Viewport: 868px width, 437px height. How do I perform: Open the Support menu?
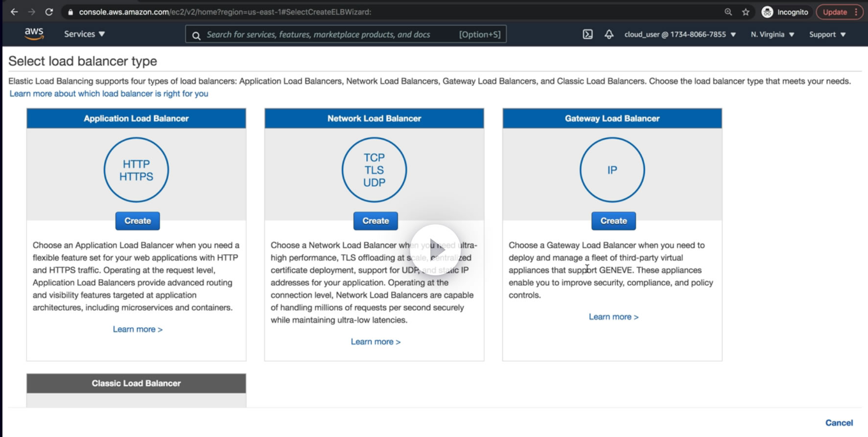827,34
